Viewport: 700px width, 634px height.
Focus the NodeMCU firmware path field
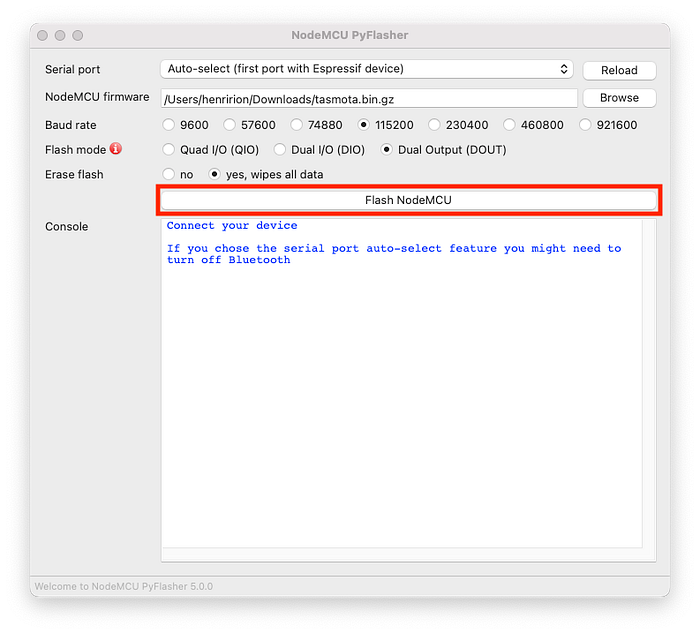click(369, 99)
